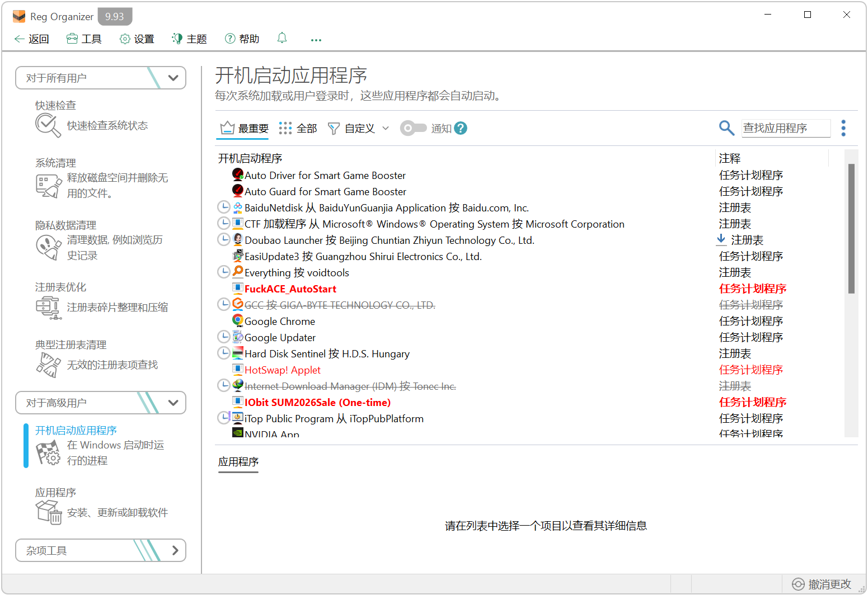
Task: Click the download arrow beside Doubao's 注册表
Action: click(721, 239)
